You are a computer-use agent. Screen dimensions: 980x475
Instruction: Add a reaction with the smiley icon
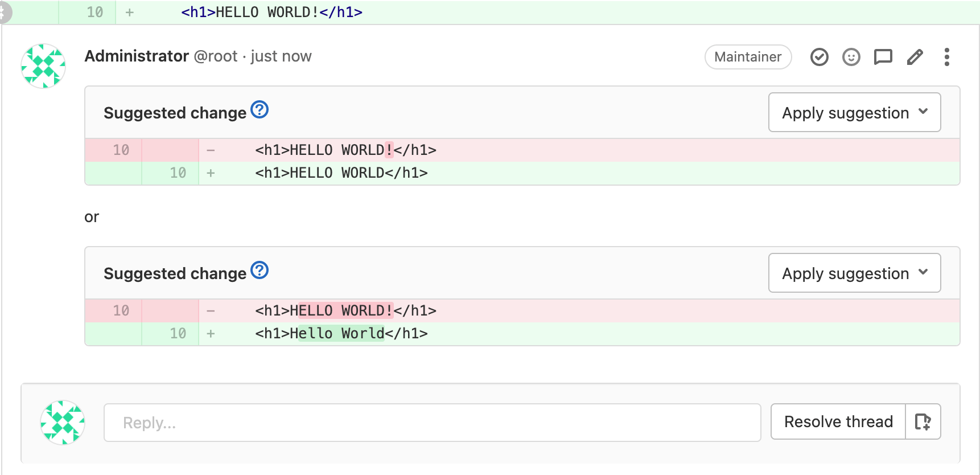pos(851,57)
